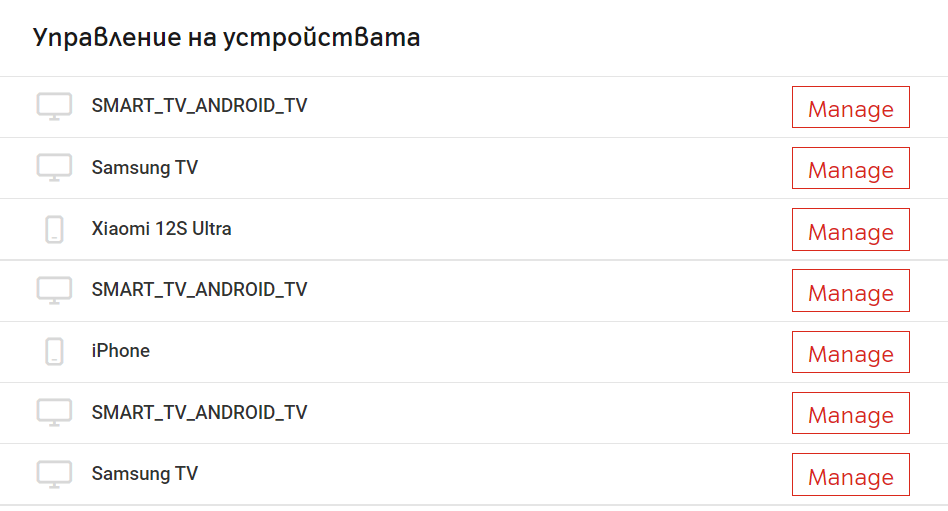Select the TV icon of the second SMART_TV_ANDROID_TV
Viewport: 948px width, 511px height.
click(x=54, y=291)
